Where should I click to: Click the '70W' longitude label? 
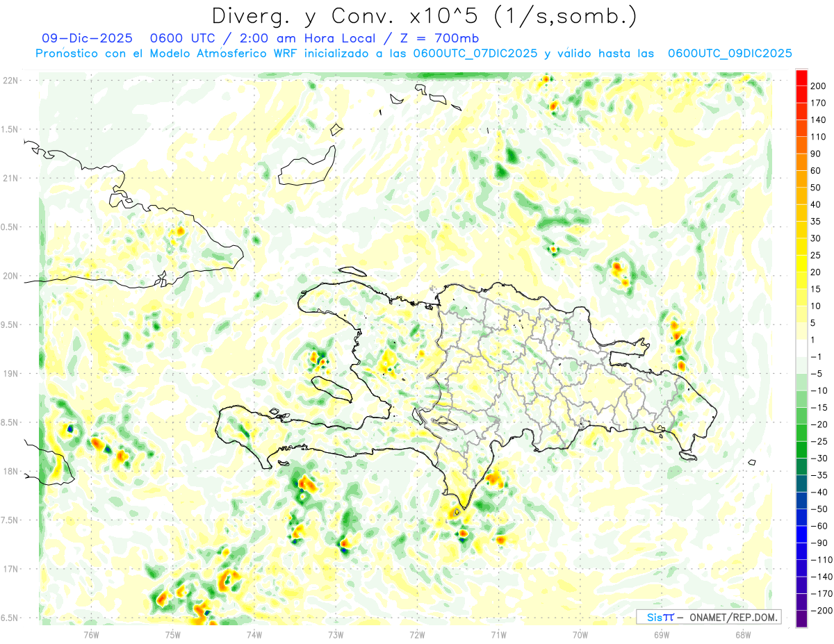pos(580,635)
